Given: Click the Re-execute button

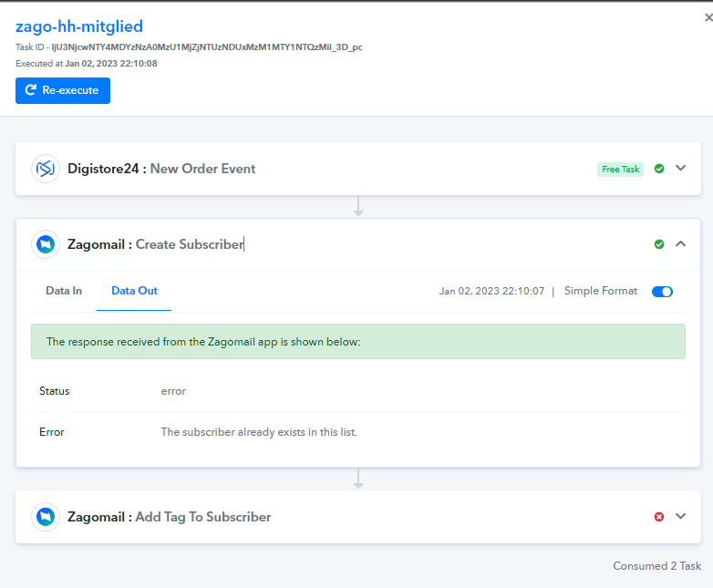Looking at the screenshot, I should [x=63, y=90].
